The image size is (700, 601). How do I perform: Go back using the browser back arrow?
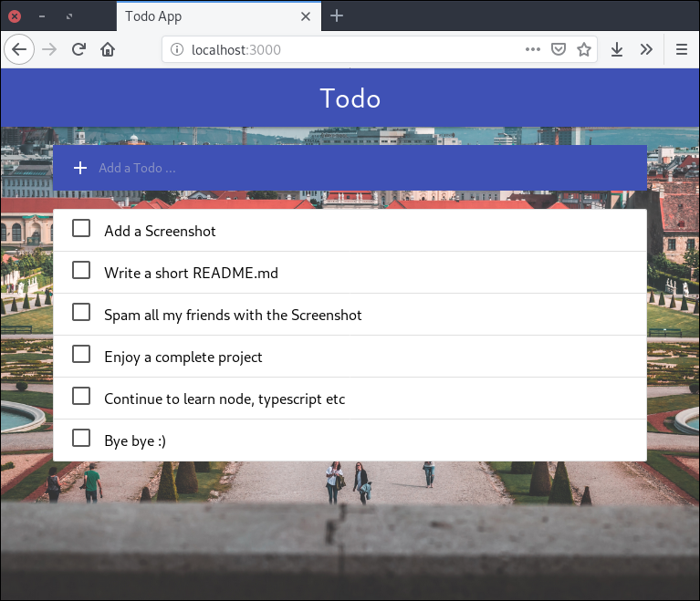[x=19, y=49]
